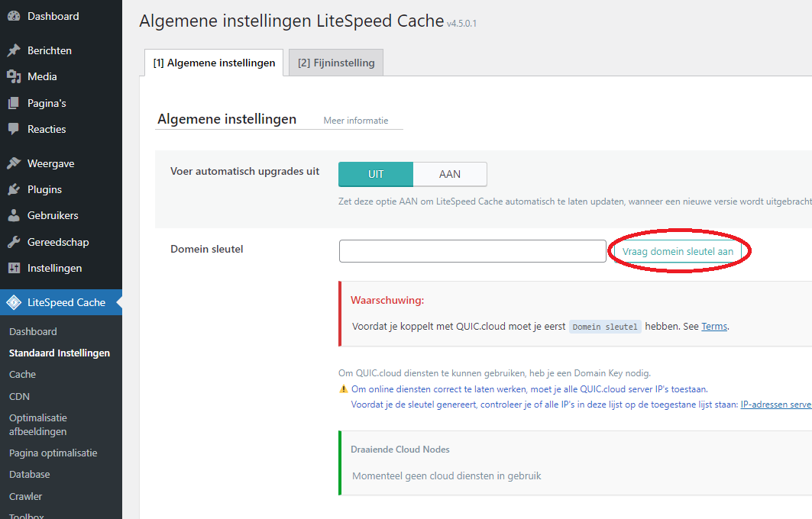Viewport: 812px width, 519px height.
Task: Select the Algemene instellingen tab
Action: (x=214, y=63)
